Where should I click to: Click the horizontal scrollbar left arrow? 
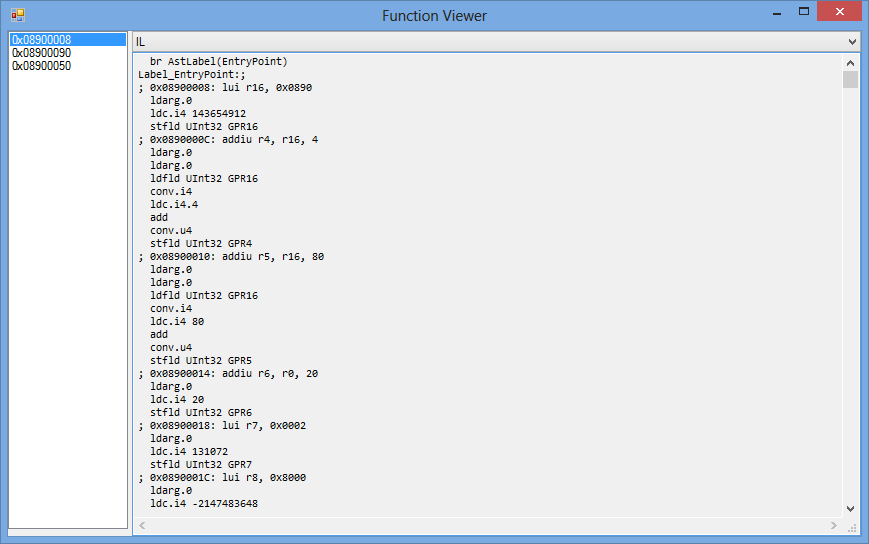pyautogui.click(x=140, y=526)
